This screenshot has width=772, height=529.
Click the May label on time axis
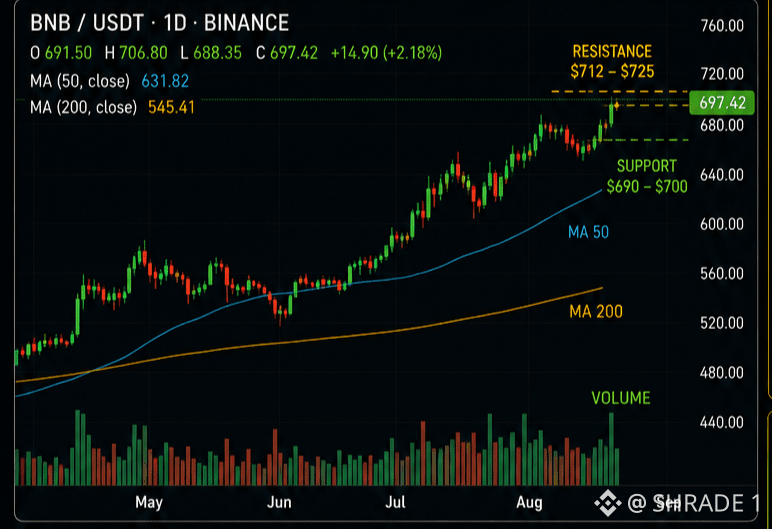[149, 502]
